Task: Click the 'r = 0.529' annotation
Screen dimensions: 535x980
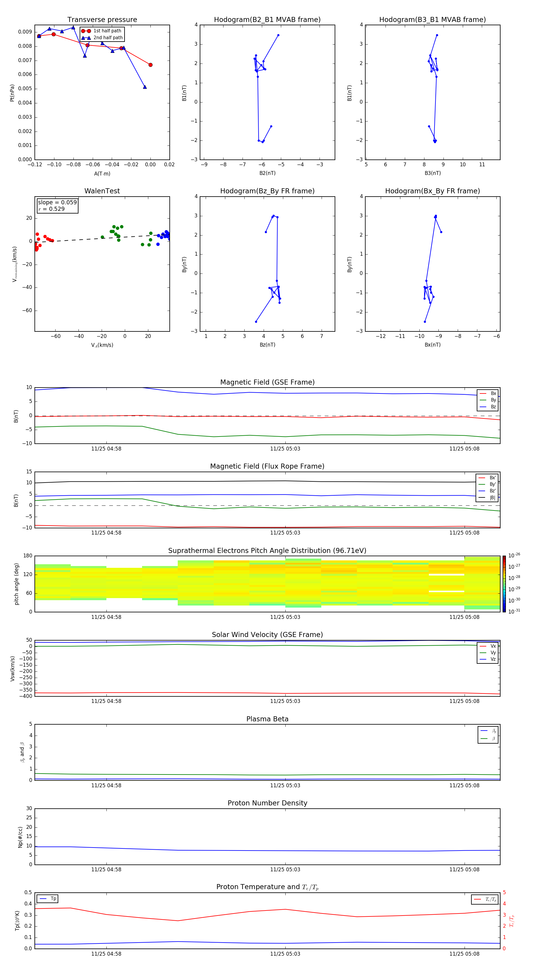Action: pos(51,209)
